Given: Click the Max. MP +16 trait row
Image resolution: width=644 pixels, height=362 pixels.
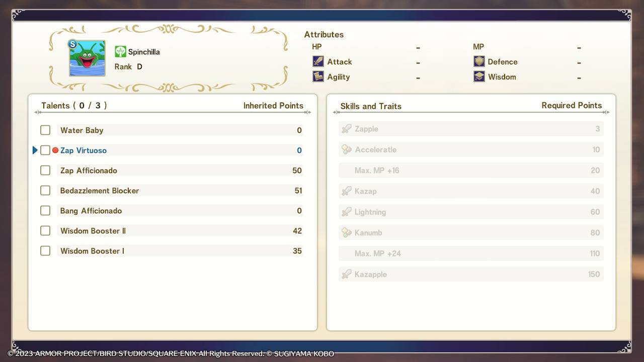Looking at the screenshot, I should (x=471, y=170).
